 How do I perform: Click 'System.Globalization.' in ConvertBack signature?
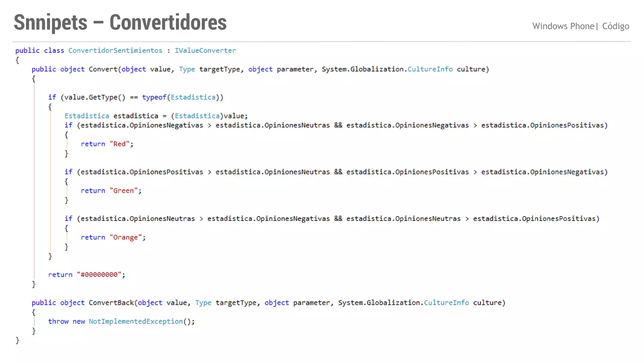[x=381, y=303]
